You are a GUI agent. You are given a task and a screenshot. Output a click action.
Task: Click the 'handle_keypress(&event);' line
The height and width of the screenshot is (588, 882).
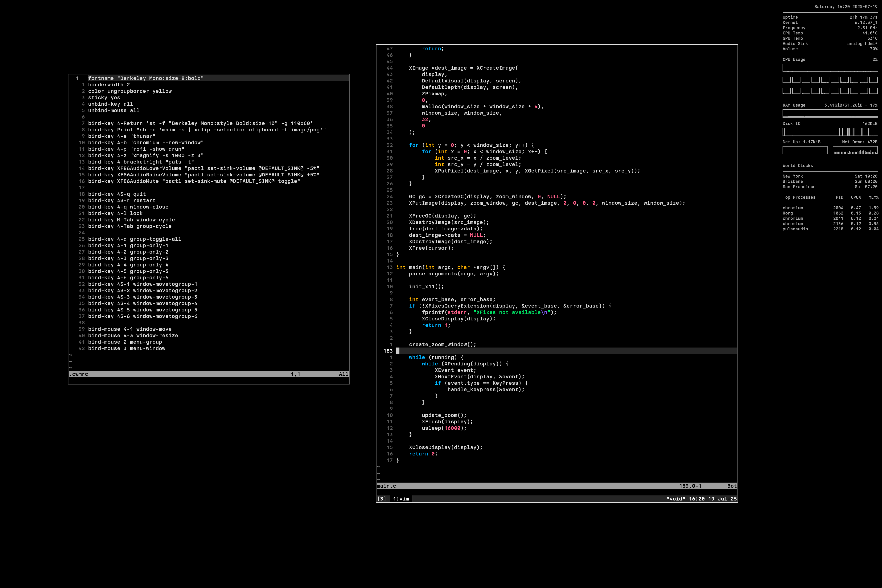486,390
